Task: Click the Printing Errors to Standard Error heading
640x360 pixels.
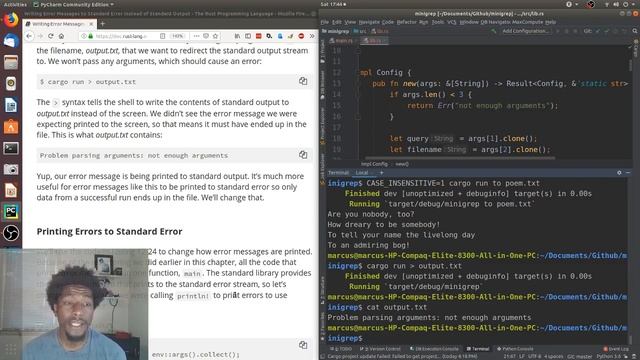Action: point(109,231)
